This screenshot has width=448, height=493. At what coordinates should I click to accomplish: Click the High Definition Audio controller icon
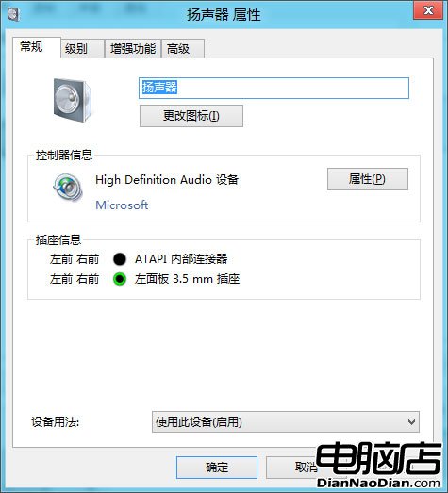(68, 188)
